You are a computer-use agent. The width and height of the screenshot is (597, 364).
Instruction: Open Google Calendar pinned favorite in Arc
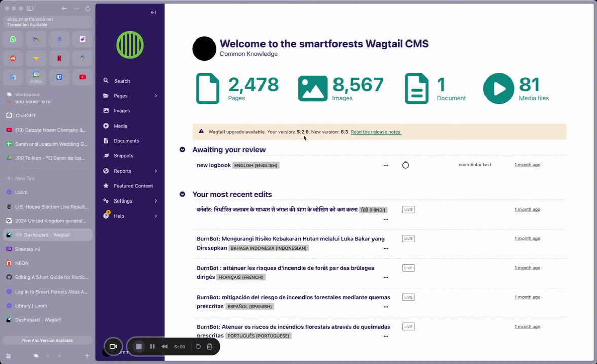[x=36, y=77]
